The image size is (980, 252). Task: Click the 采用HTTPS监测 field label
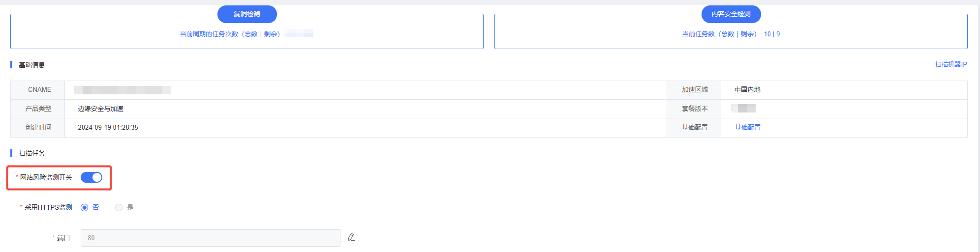pos(48,207)
